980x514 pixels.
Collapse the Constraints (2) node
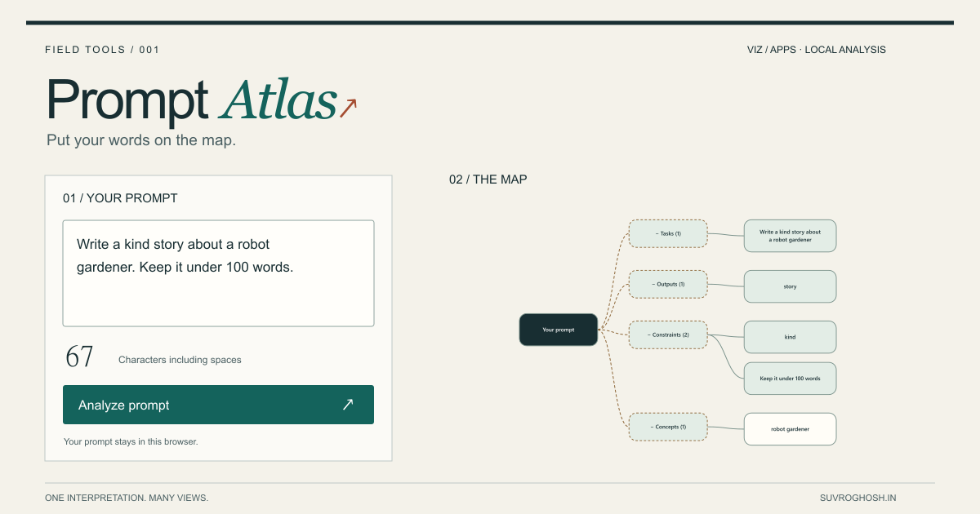click(x=668, y=335)
